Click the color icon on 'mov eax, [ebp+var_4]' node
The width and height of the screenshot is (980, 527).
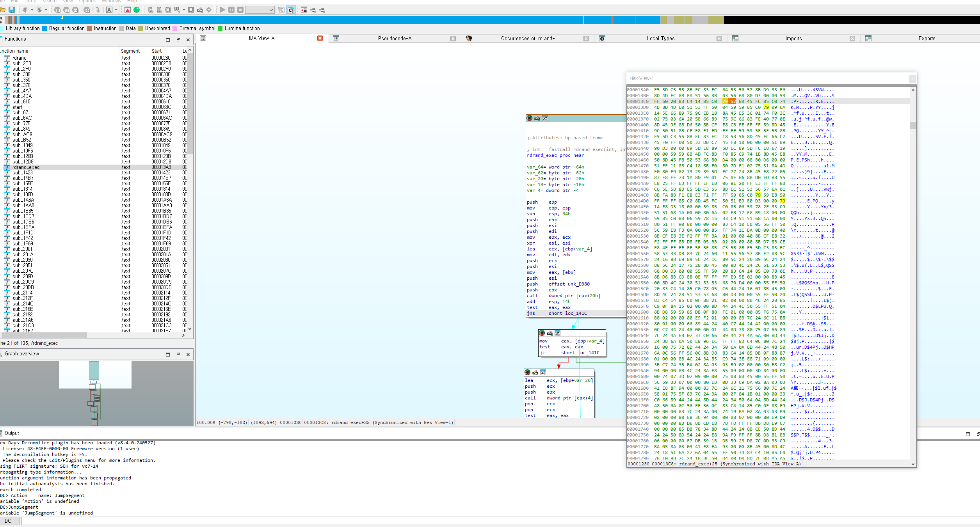[x=542, y=333]
